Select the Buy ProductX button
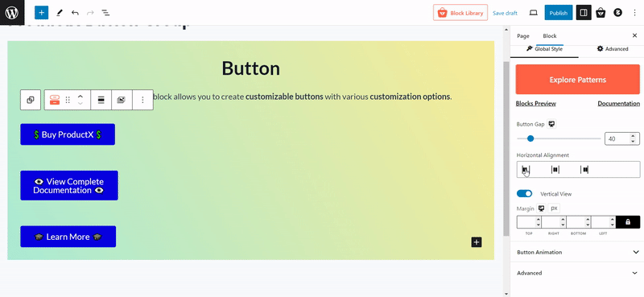This screenshot has height=297, width=644. click(x=68, y=134)
